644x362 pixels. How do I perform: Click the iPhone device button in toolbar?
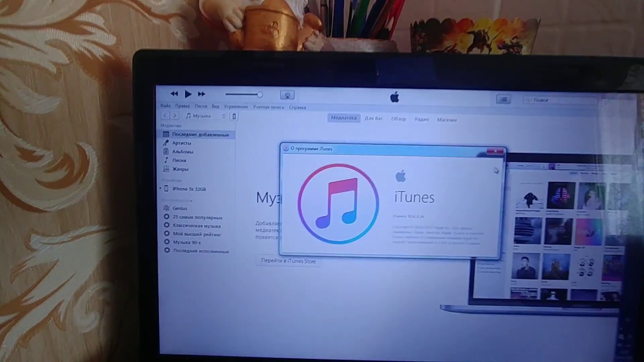coord(234,116)
